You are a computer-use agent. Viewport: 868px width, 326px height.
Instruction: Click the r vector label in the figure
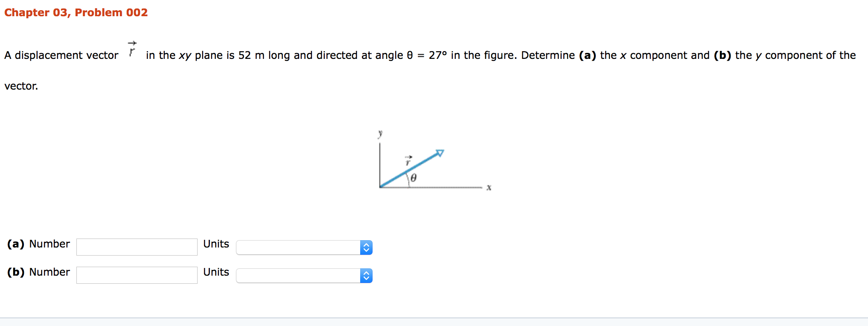(x=408, y=161)
